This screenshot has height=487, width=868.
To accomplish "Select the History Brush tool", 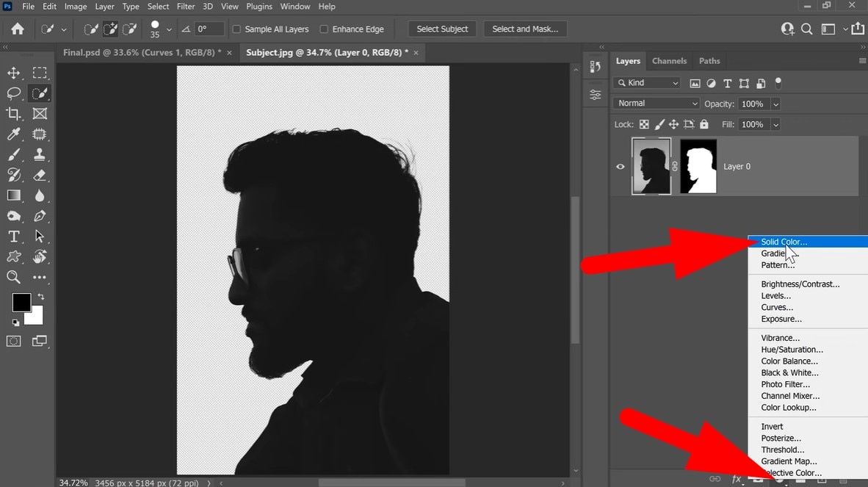I will tap(13, 175).
